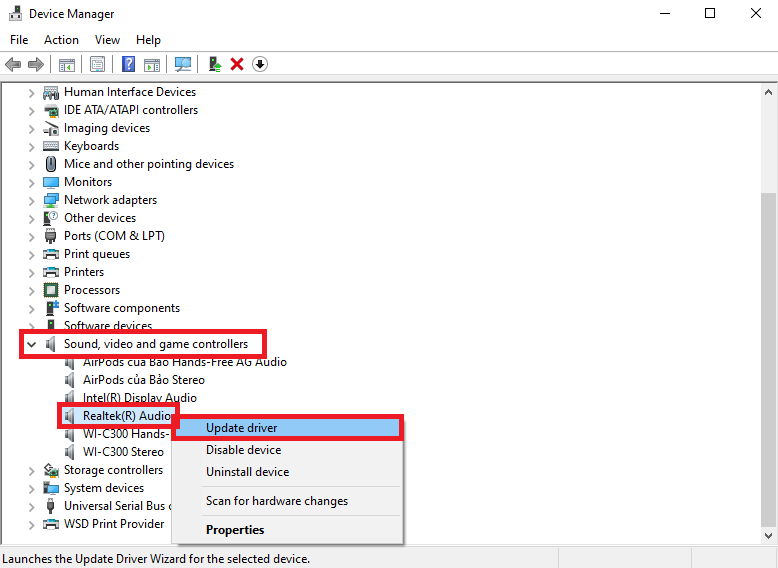Select AirPods Hands-Free AG Audio device
Screen dimensions: 778x568
coord(185,362)
